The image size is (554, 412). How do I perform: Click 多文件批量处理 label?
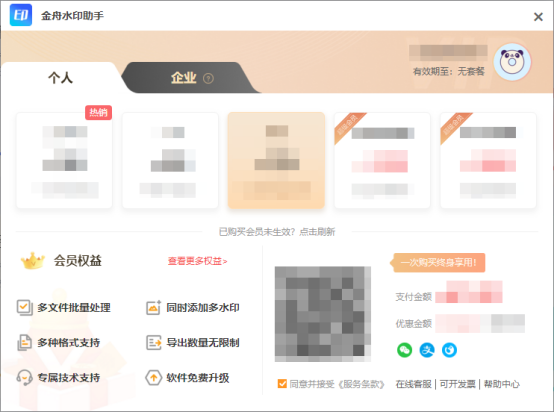pyautogui.click(x=74, y=307)
